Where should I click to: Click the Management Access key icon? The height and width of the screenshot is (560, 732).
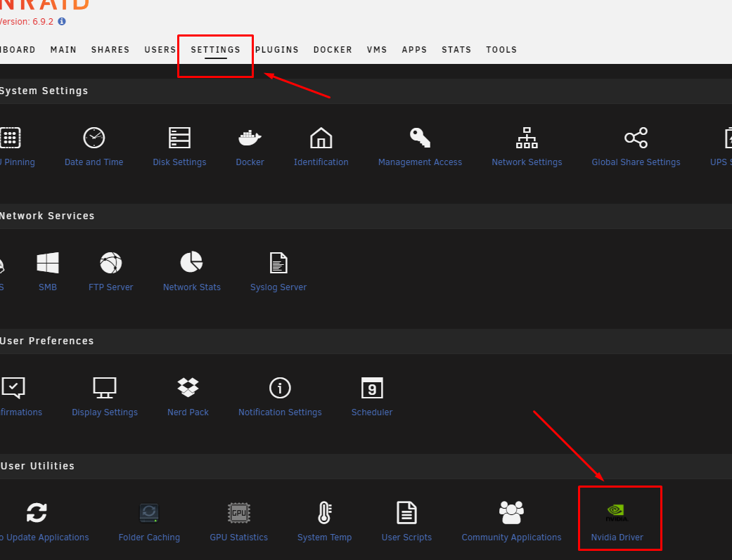[x=420, y=138]
